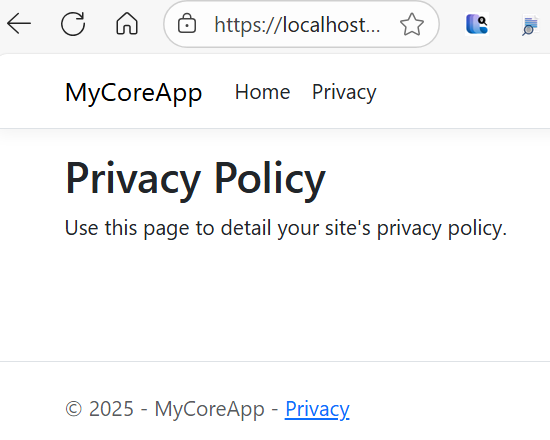Open the blue-purple extension with magnifier badge

click(x=477, y=24)
